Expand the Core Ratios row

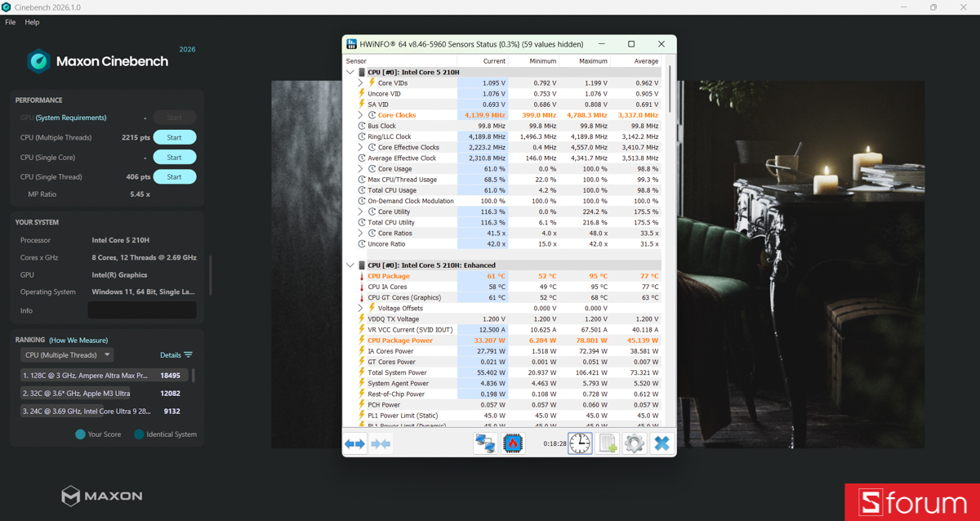(360, 234)
